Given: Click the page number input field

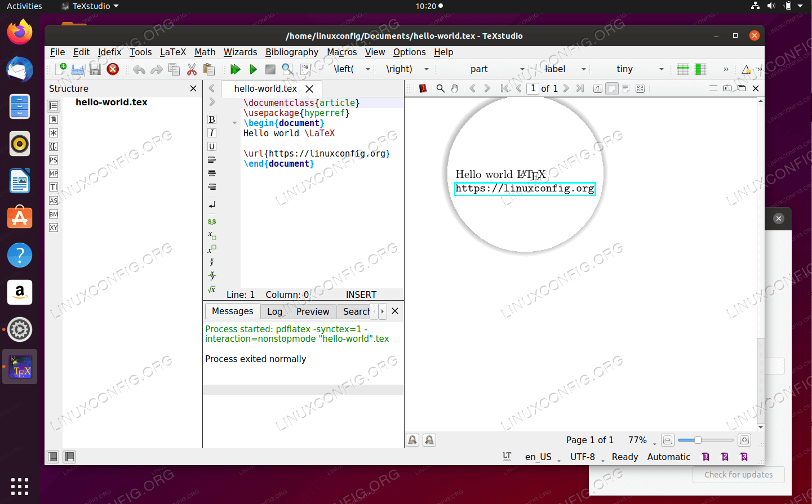Looking at the screenshot, I should click(533, 88).
